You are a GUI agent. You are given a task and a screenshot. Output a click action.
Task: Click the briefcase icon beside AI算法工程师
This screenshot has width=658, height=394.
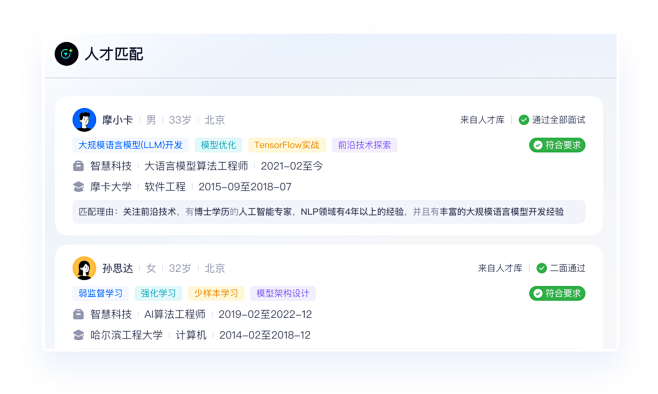coord(78,314)
